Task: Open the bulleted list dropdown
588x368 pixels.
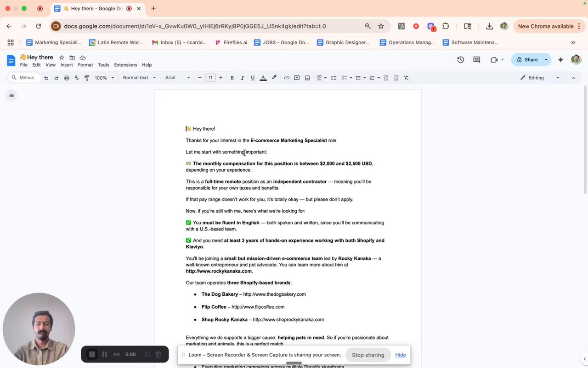Action: [361, 78]
